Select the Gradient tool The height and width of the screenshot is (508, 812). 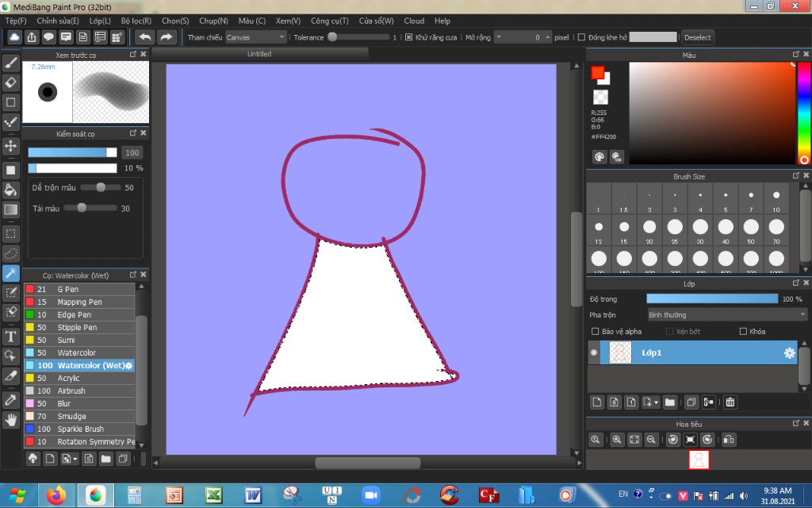11,210
